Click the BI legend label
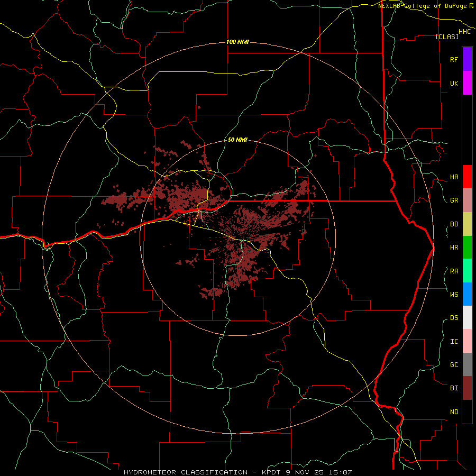Image resolution: width=476 pixels, height=476 pixels. [454, 388]
